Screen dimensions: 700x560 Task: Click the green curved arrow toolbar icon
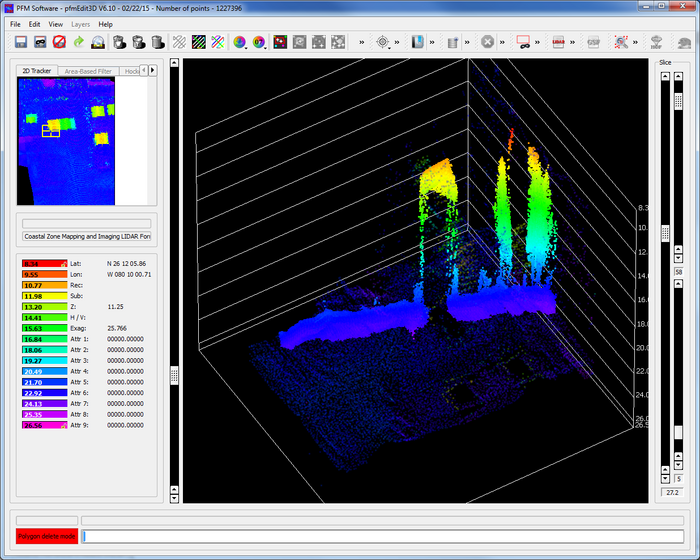[78, 42]
